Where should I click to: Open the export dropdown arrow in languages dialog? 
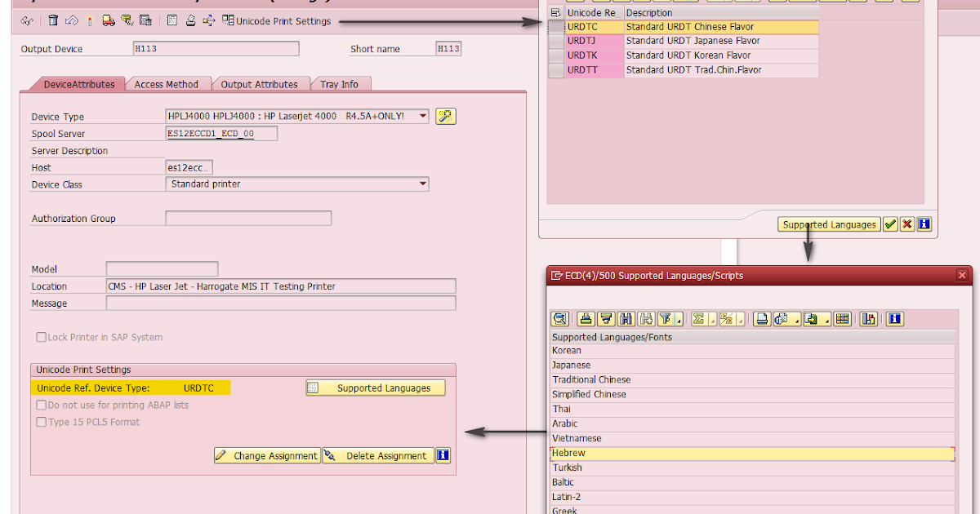(x=826, y=319)
